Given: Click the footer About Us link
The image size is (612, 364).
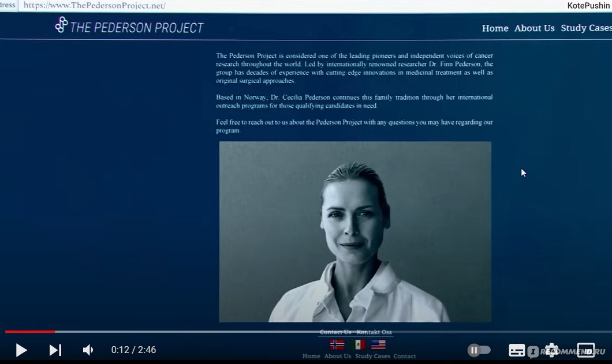Looking at the screenshot, I should tap(338, 356).
